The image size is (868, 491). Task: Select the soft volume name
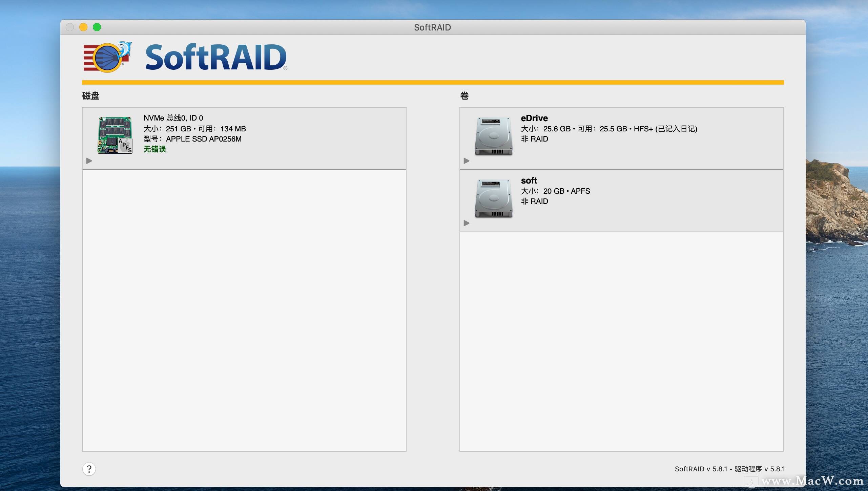(x=529, y=180)
